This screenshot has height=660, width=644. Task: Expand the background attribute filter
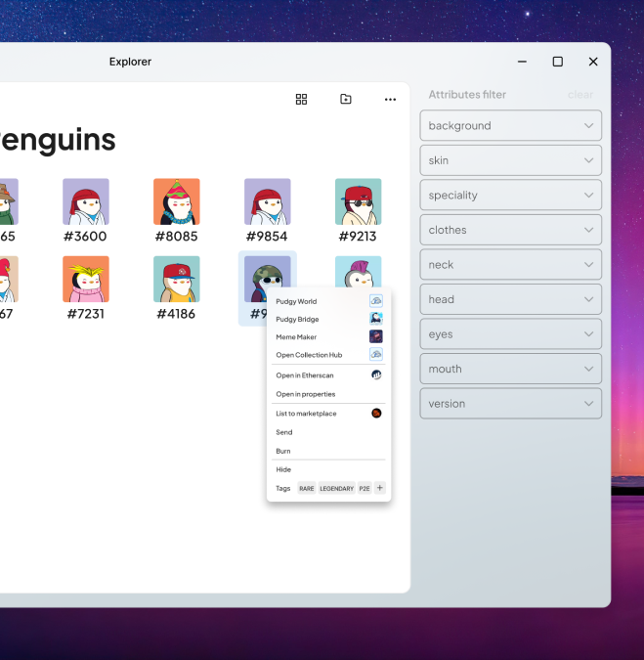point(511,125)
